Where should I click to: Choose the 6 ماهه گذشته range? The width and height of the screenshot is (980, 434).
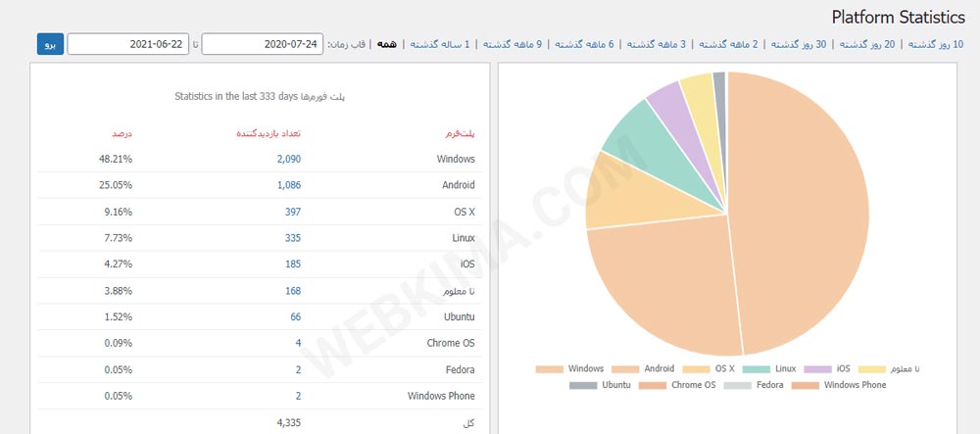pos(584,44)
